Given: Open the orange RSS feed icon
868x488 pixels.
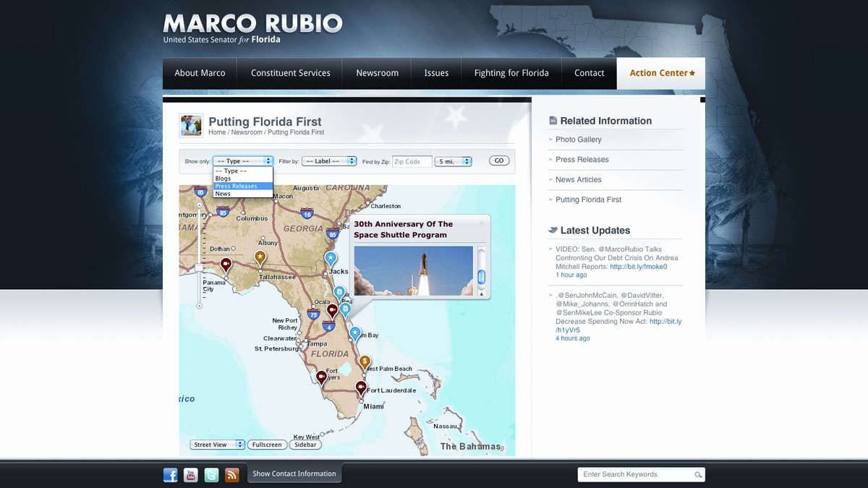Looking at the screenshot, I should click(232, 475).
